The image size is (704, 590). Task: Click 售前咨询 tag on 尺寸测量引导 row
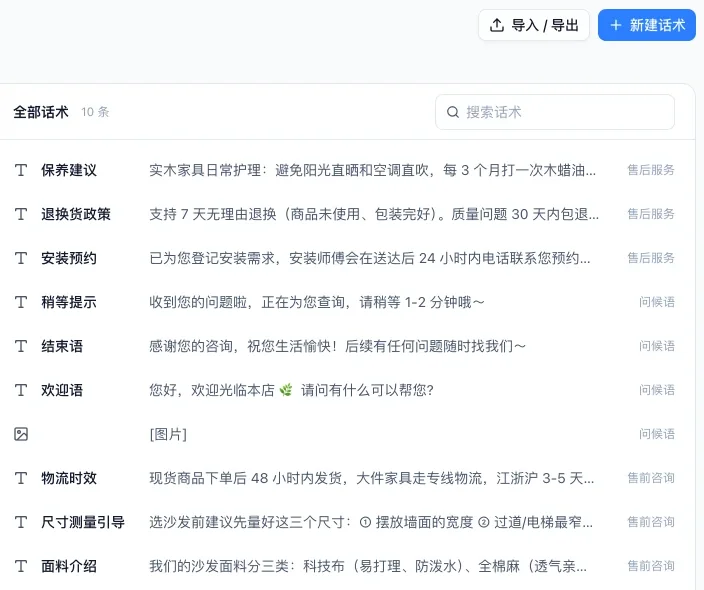click(x=651, y=522)
